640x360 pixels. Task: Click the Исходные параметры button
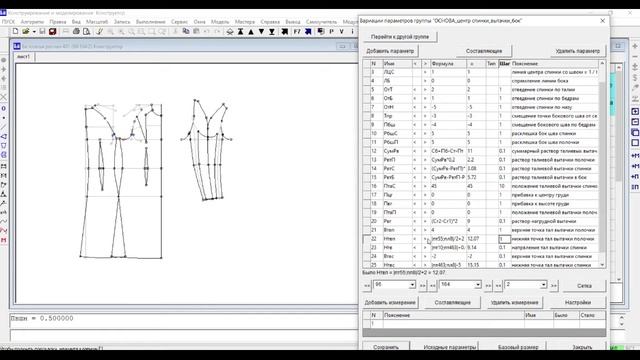click(450, 346)
